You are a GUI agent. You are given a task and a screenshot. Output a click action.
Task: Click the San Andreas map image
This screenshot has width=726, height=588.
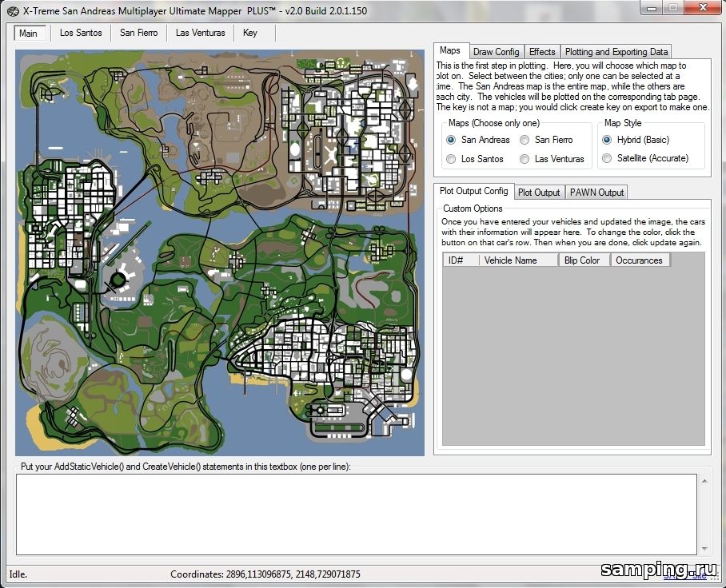pyautogui.click(x=220, y=252)
